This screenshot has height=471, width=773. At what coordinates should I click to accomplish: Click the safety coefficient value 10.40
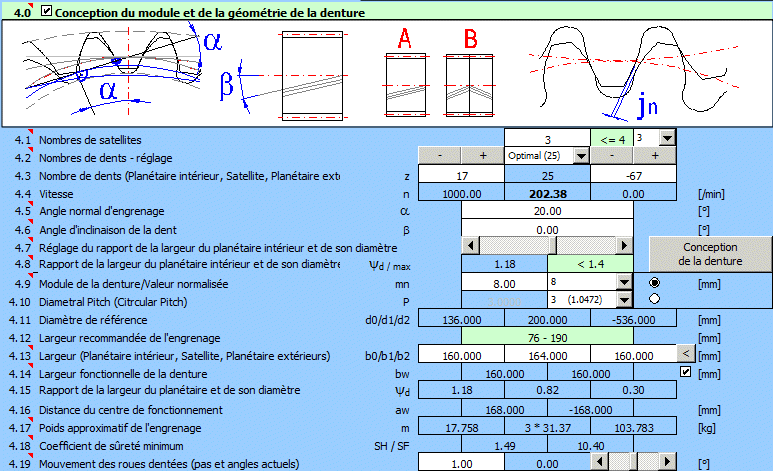(590, 446)
